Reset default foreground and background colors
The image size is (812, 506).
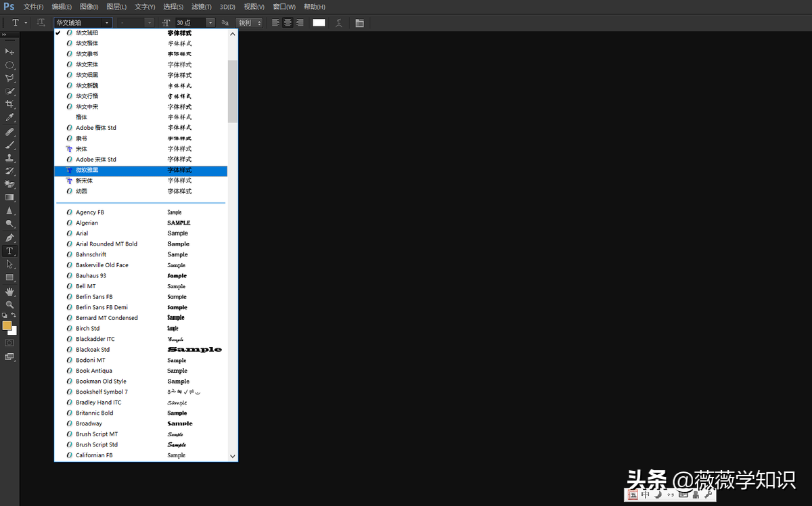point(5,315)
